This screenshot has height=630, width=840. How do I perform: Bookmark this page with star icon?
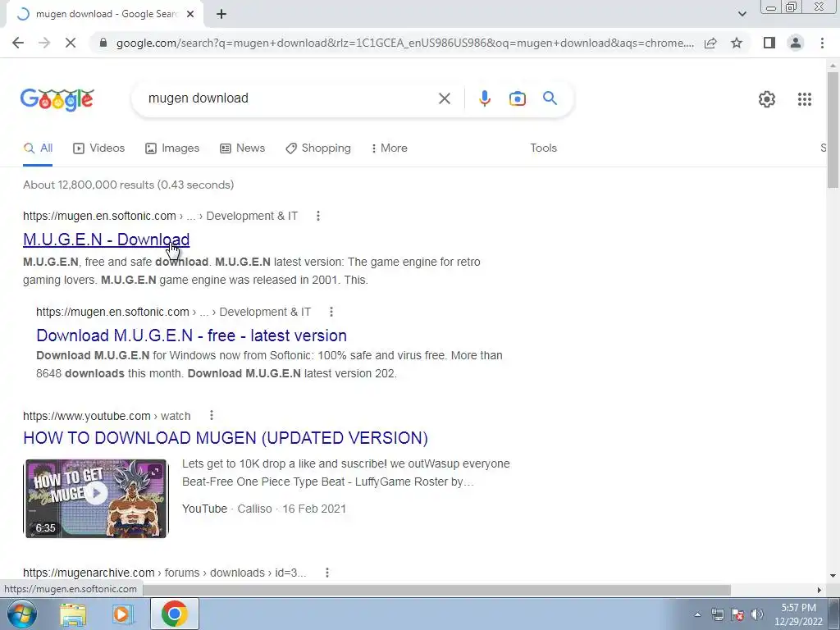[x=737, y=43]
